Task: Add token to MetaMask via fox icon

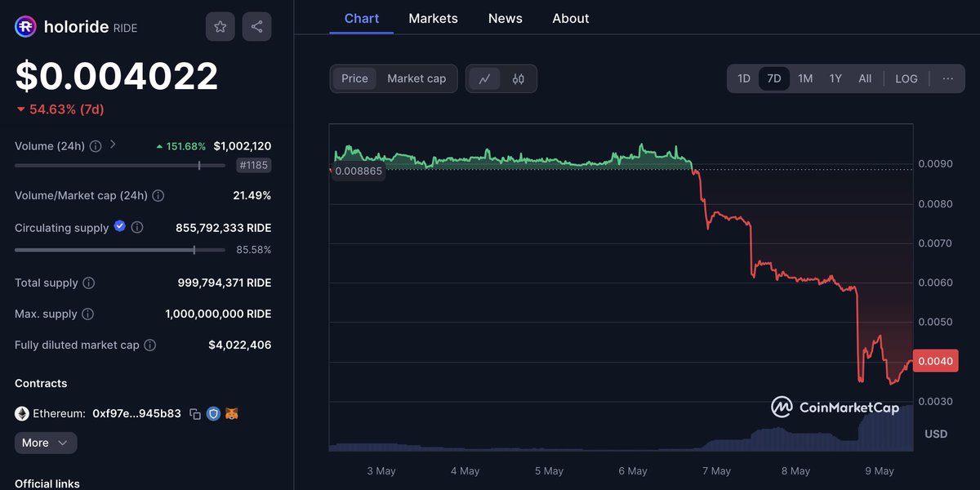Action: click(x=232, y=414)
